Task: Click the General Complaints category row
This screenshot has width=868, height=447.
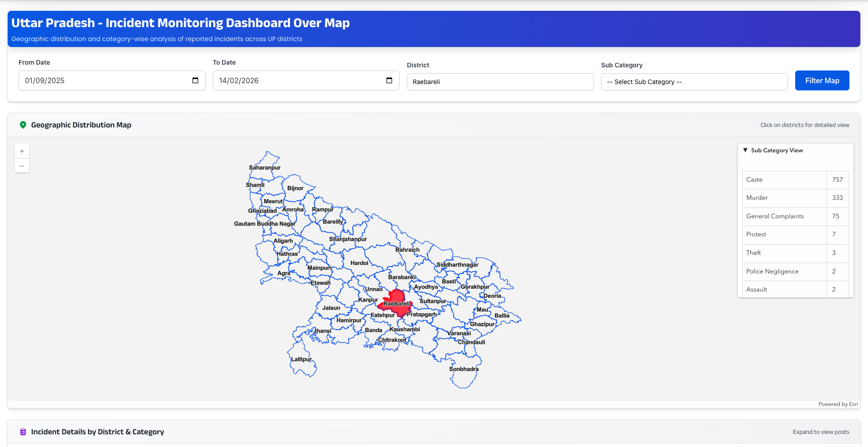Action: click(784, 216)
